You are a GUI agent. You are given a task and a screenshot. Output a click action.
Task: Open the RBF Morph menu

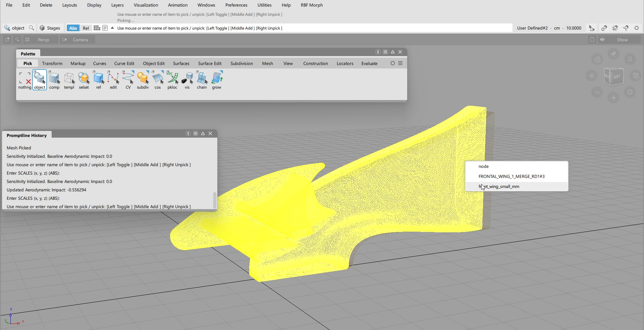click(x=312, y=5)
